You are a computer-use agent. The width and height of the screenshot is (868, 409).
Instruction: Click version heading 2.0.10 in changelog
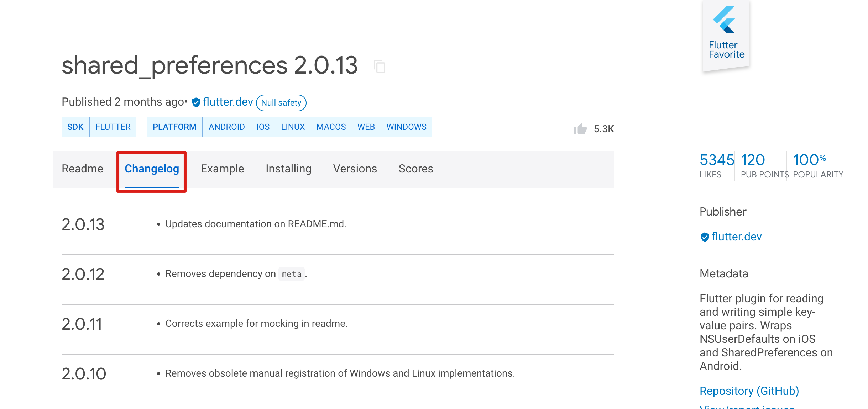pyautogui.click(x=84, y=374)
